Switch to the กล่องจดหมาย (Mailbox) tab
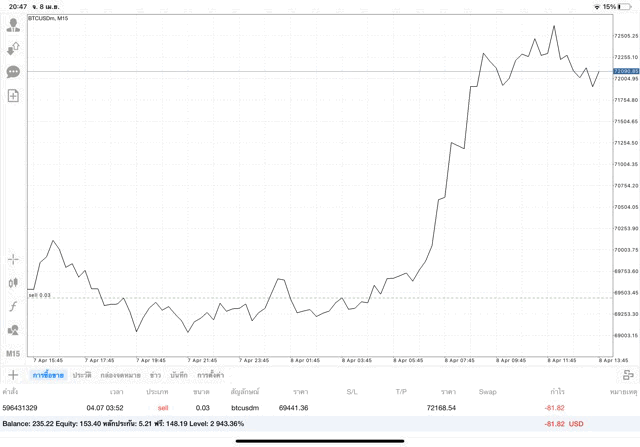640x447 pixels. pyautogui.click(x=120, y=375)
